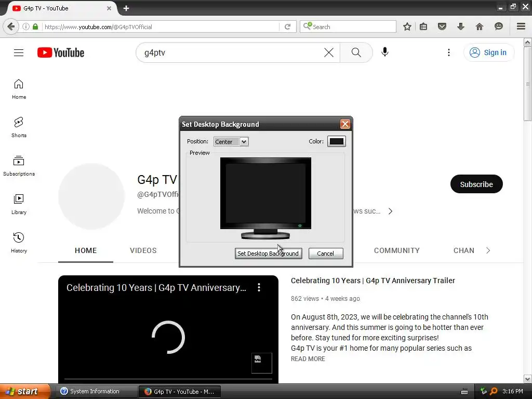The image size is (532, 399).
Task: Close the Set Desktop Background dialog
Action: [345, 124]
